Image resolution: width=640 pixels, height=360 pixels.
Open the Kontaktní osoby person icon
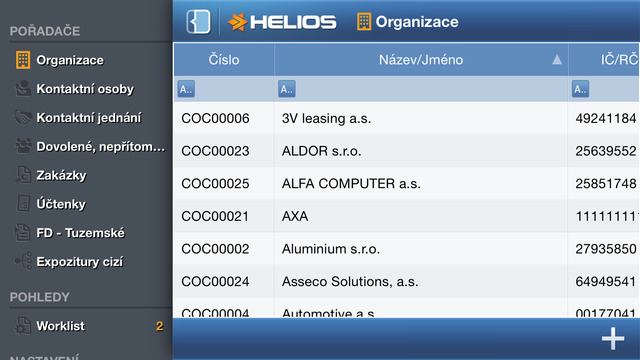23,89
